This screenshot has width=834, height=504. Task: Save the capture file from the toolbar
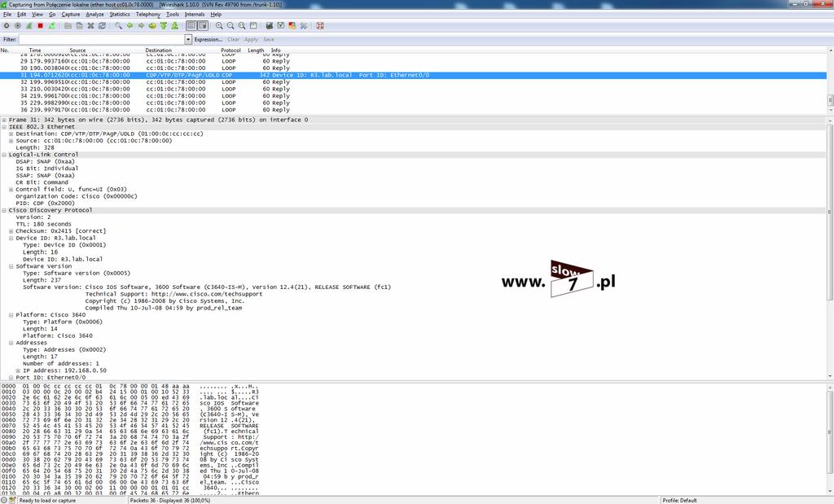79,25
